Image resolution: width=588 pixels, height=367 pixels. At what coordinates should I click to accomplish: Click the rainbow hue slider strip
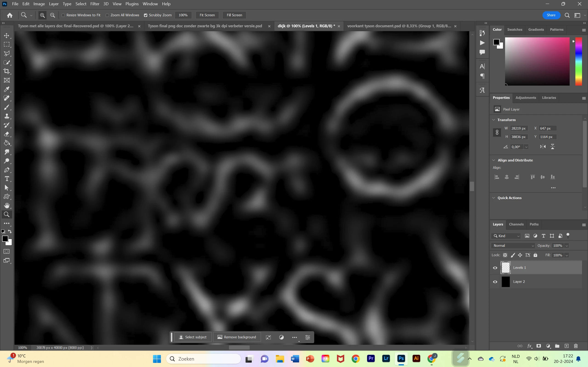pos(579,61)
